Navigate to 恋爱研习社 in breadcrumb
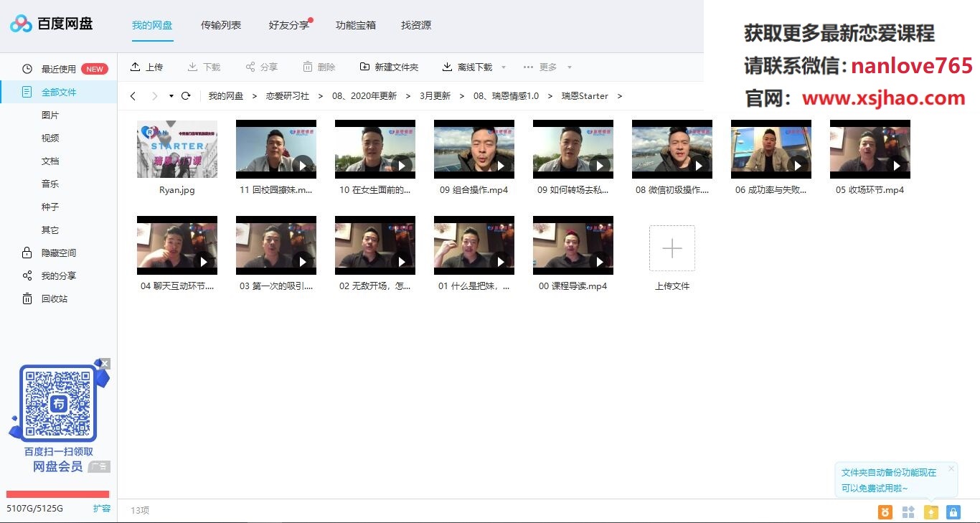980x523 pixels. click(288, 95)
